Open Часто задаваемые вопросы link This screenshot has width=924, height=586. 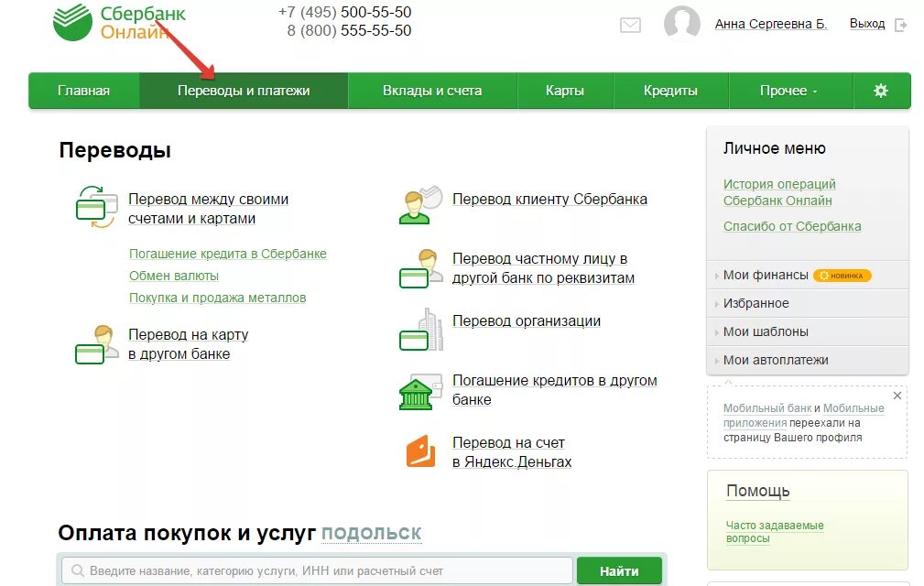(x=775, y=531)
